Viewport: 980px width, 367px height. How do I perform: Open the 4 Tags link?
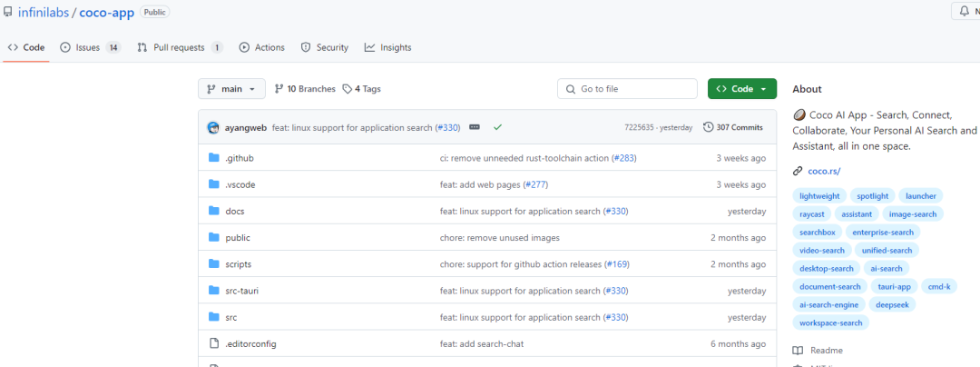362,89
